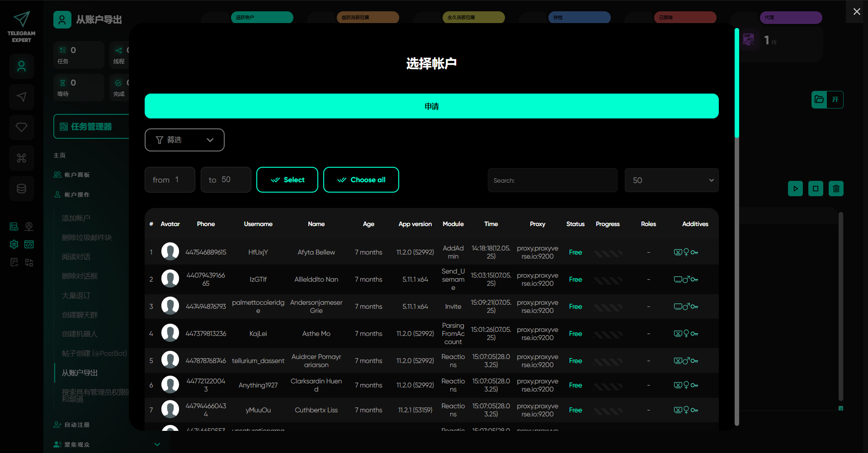Click the paper plane sidebar icon
Viewport: 868px width, 453px height.
click(x=21, y=97)
